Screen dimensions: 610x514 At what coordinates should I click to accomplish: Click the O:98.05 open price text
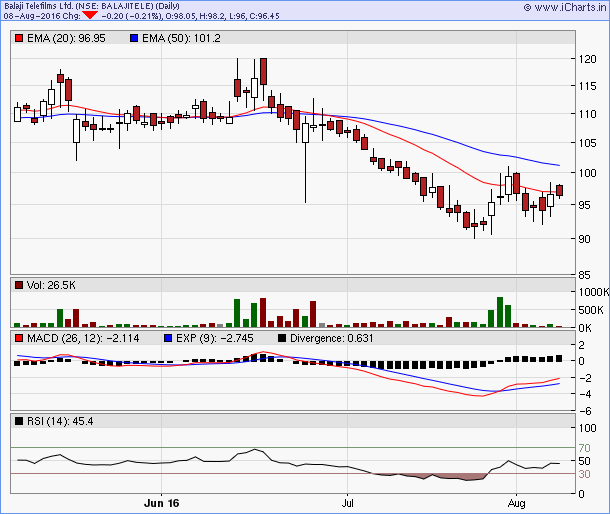(181, 16)
